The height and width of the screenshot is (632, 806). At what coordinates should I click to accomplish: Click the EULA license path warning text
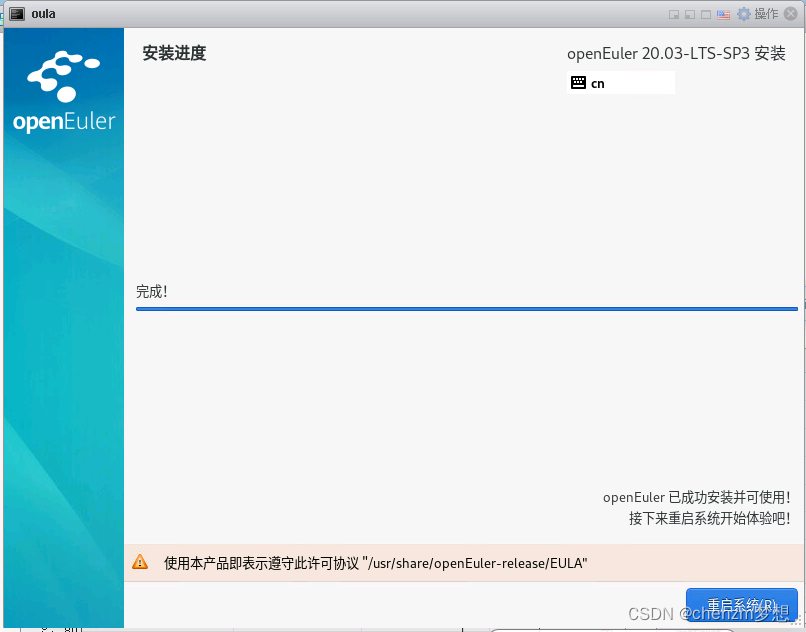point(375,563)
